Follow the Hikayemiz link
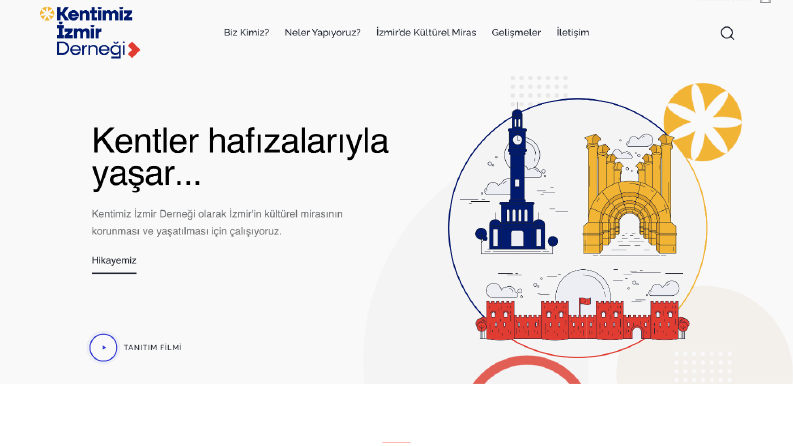 (114, 260)
